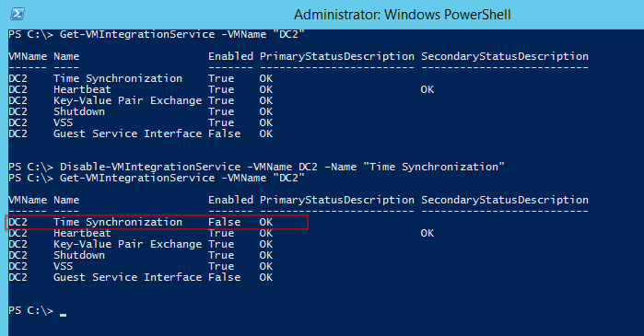
Task: Click the PowerShell icon in title bar
Action: click(18, 14)
